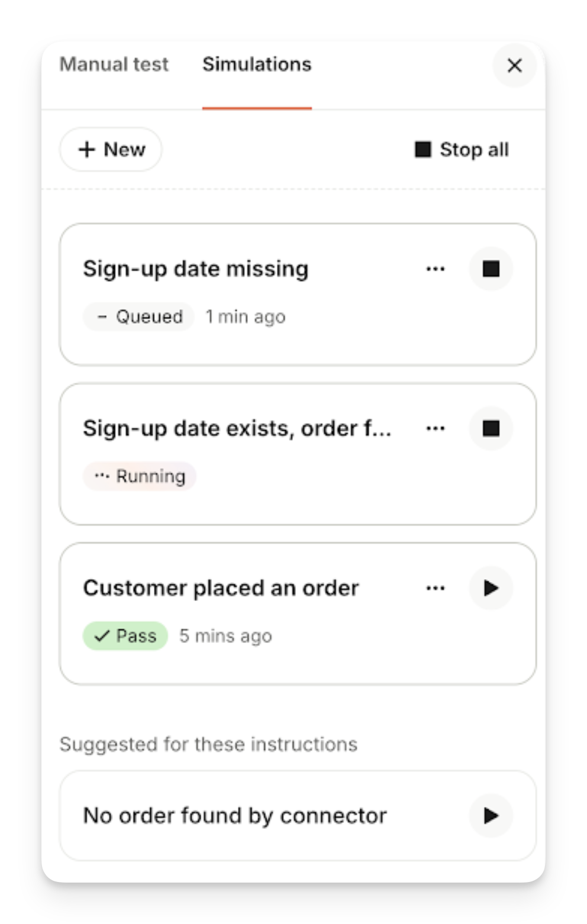Stop the 'Sign-up date missing' simulation
Viewport: 587px width, 924px height.
(491, 269)
